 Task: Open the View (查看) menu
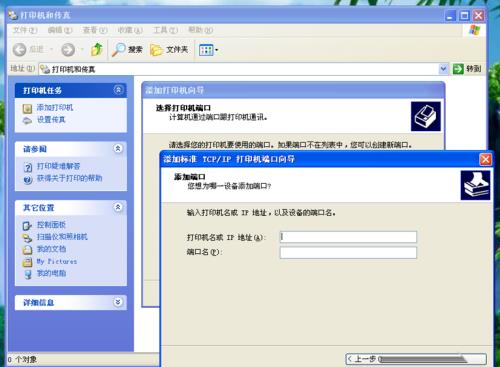click(95, 30)
